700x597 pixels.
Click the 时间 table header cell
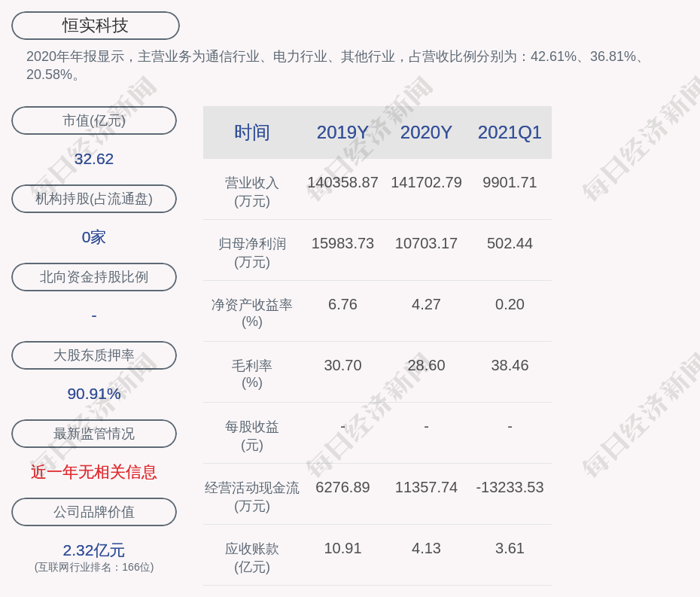(x=252, y=132)
